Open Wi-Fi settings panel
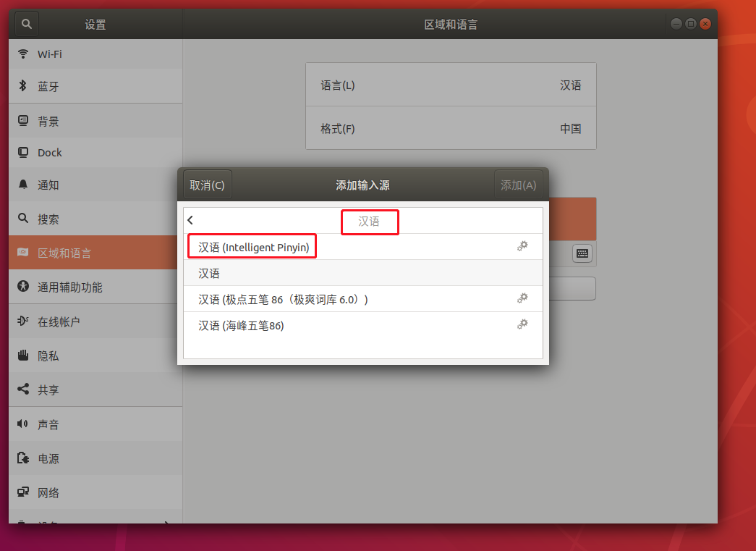The height and width of the screenshot is (551, 756). coord(95,54)
